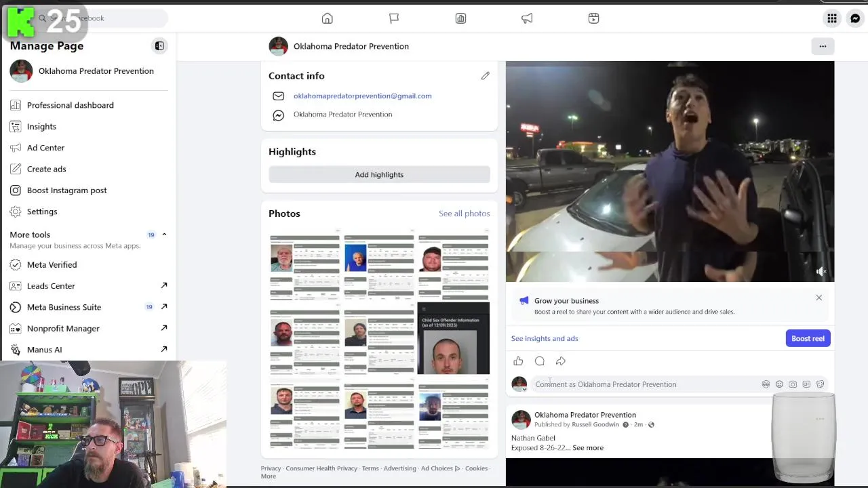Click the email envelope icon in Contact info
Screen dimensions: 868x488
(x=278, y=96)
